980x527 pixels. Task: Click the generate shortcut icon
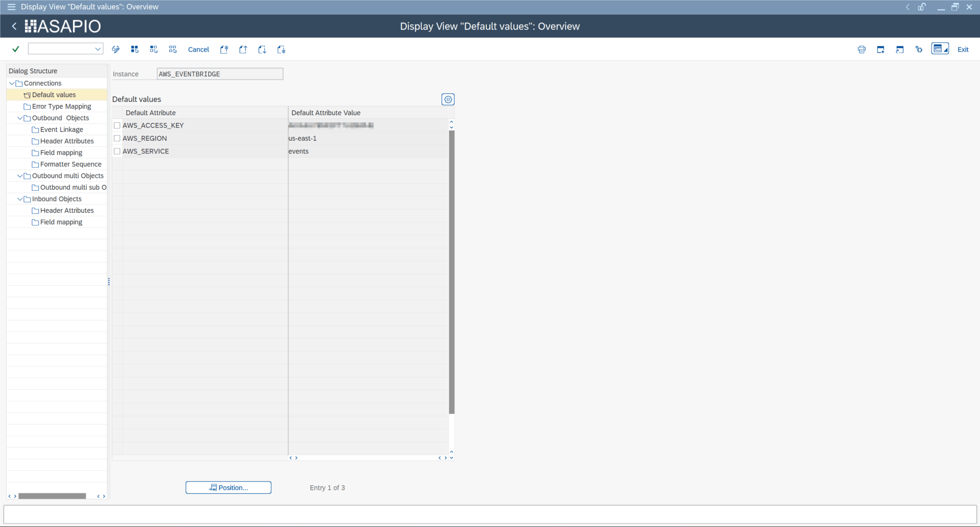tap(900, 49)
